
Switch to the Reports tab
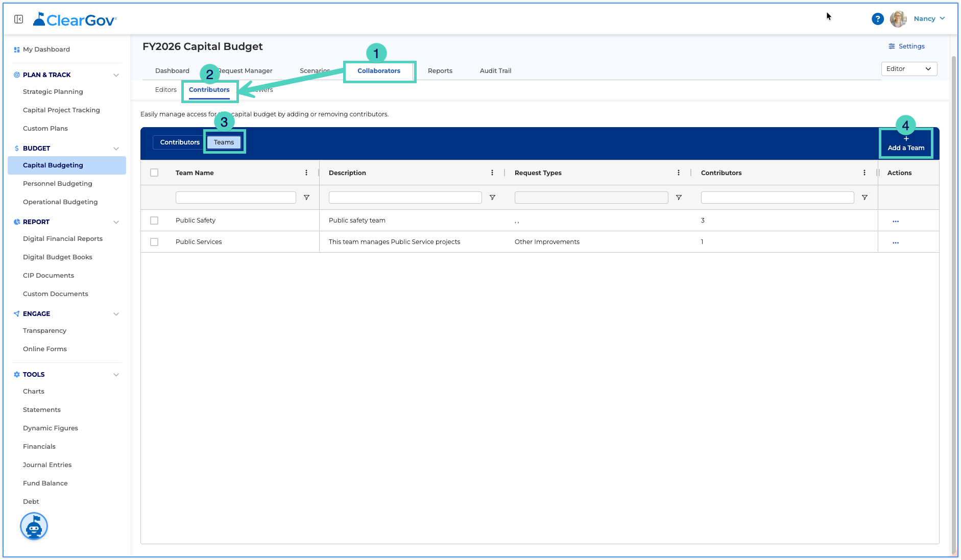point(440,71)
